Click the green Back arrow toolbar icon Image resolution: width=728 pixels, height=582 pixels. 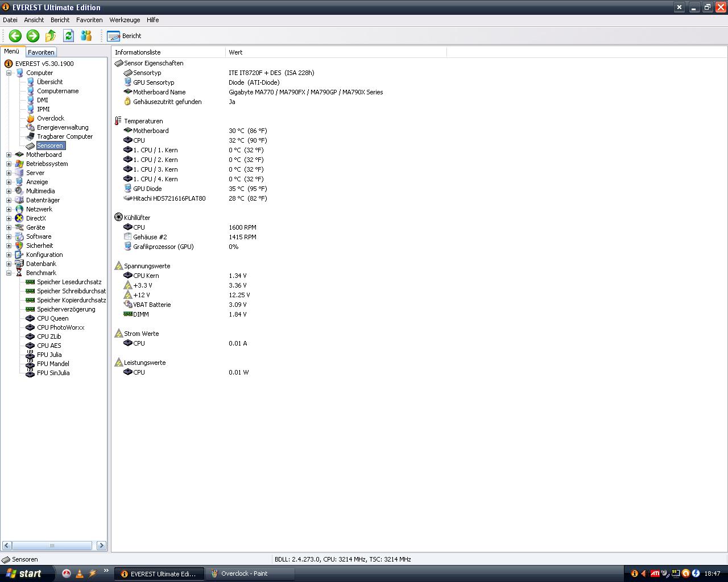[x=15, y=36]
